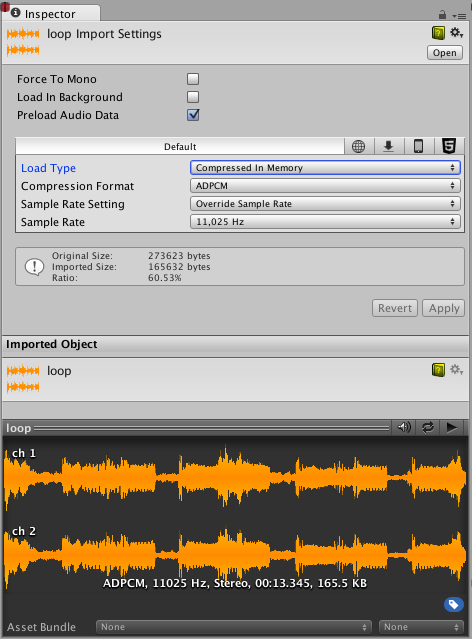
Task: Open the Asset Bundle name dropdown
Action: (x=234, y=627)
